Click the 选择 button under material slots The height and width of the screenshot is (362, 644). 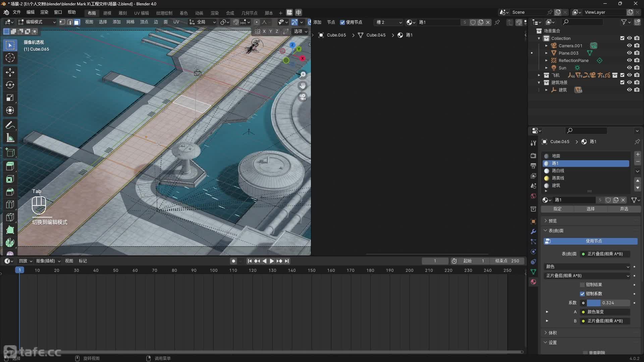[x=591, y=209]
